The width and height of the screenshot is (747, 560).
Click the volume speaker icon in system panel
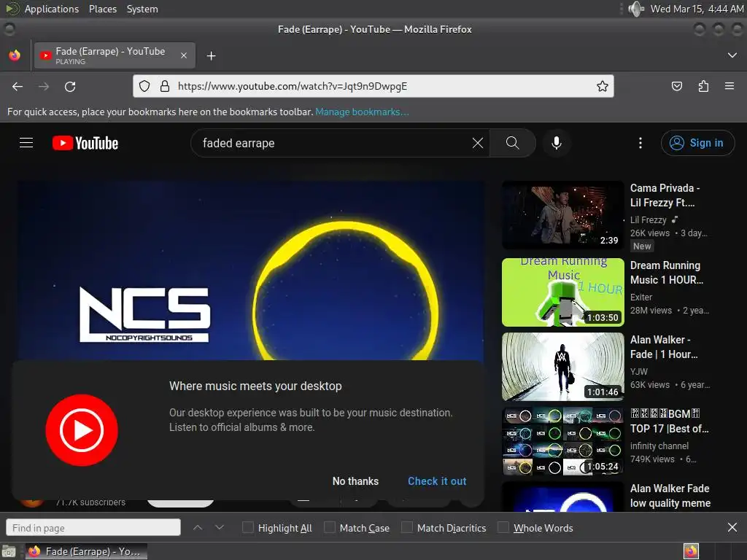point(635,9)
